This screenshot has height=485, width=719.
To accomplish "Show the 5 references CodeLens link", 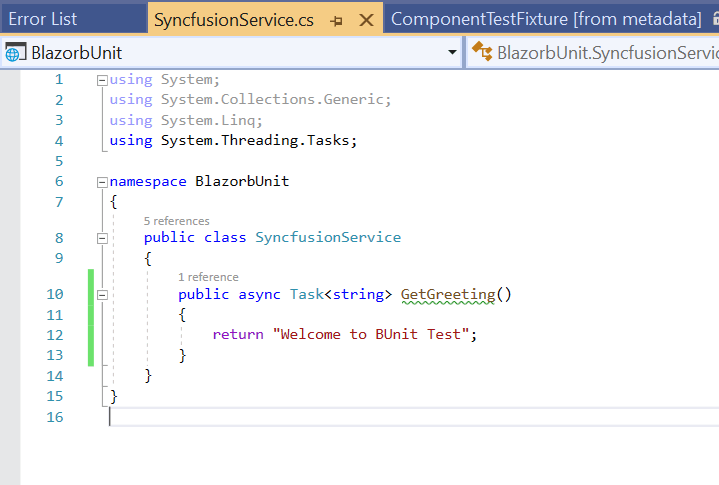I will [x=176, y=221].
